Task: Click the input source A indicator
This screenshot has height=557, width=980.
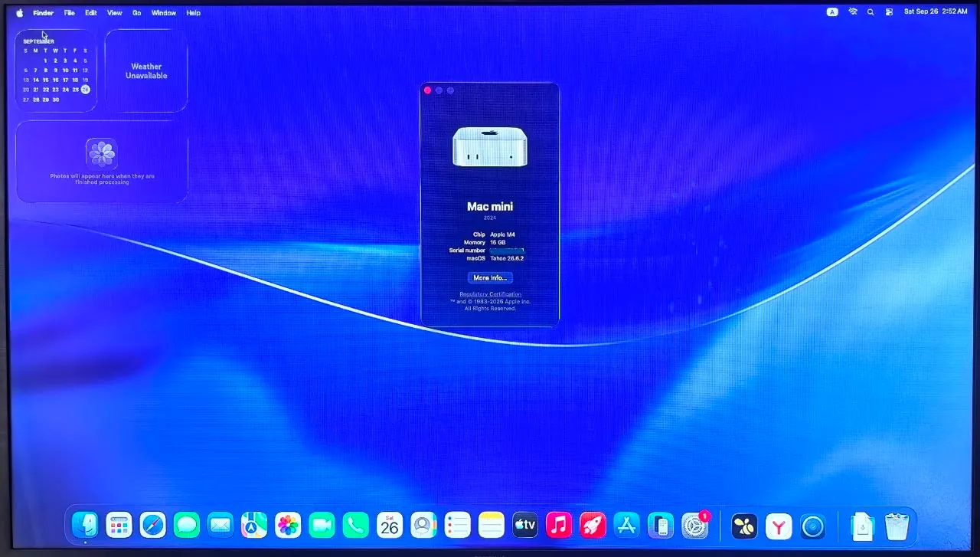Action: (832, 11)
